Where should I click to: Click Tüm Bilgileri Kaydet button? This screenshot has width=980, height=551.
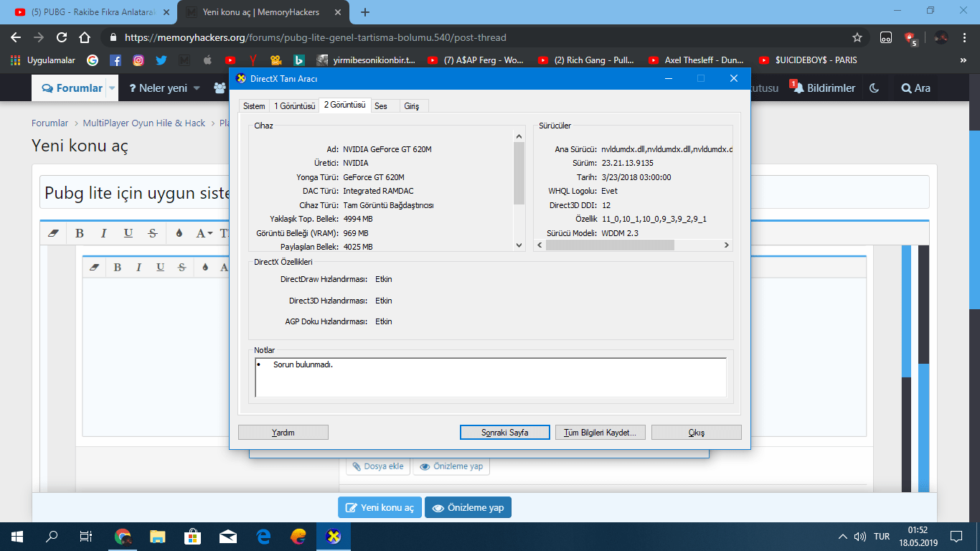pos(600,433)
